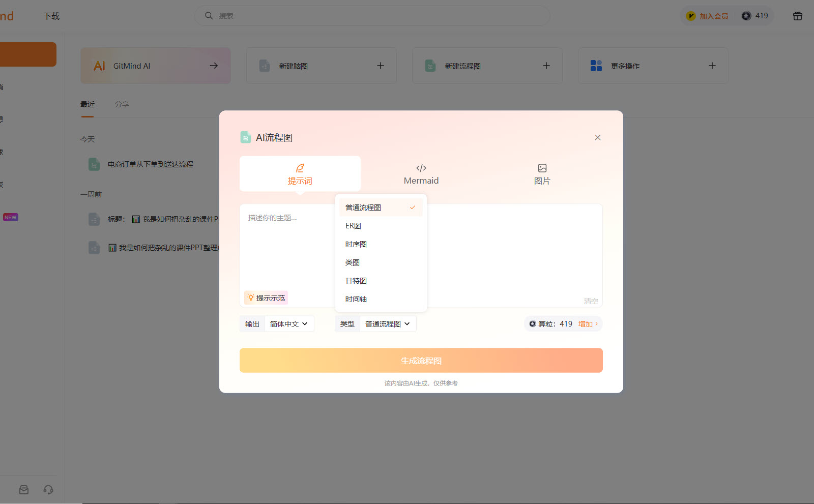Switch to the 分享 tab
Image resolution: width=814 pixels, height=504 pixels.
(x=122, y=104)
